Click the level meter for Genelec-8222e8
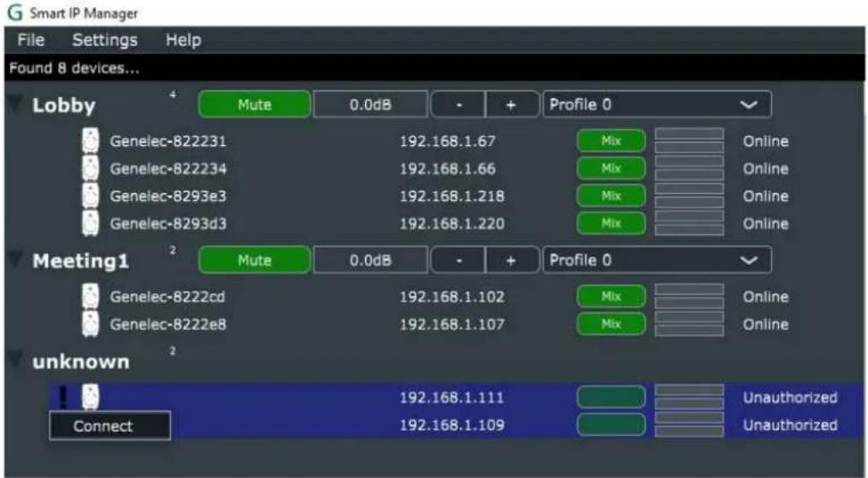This screenshot has height=478, width=868. click(689, 324)
